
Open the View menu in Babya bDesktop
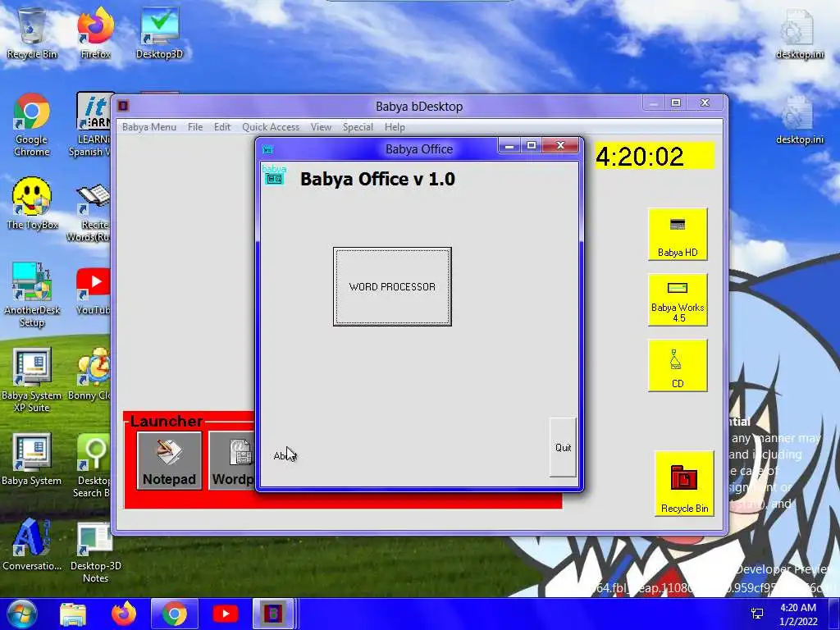point(321,127)
